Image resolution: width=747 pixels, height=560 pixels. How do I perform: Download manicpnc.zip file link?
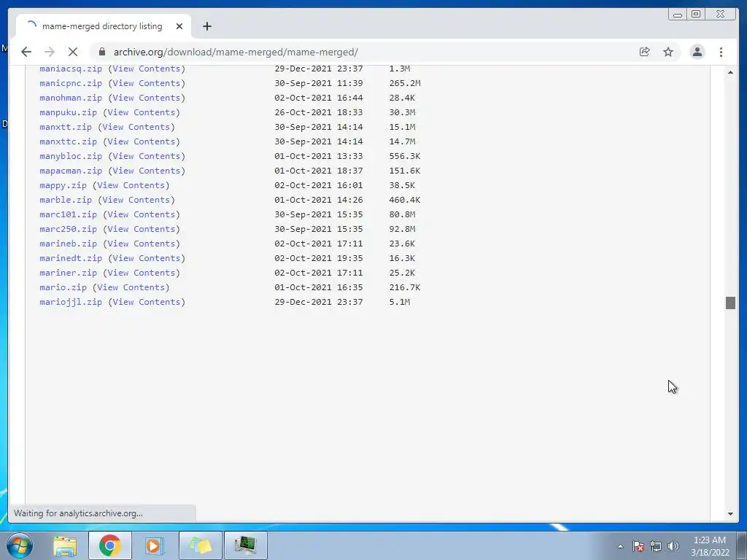point(71,83)
